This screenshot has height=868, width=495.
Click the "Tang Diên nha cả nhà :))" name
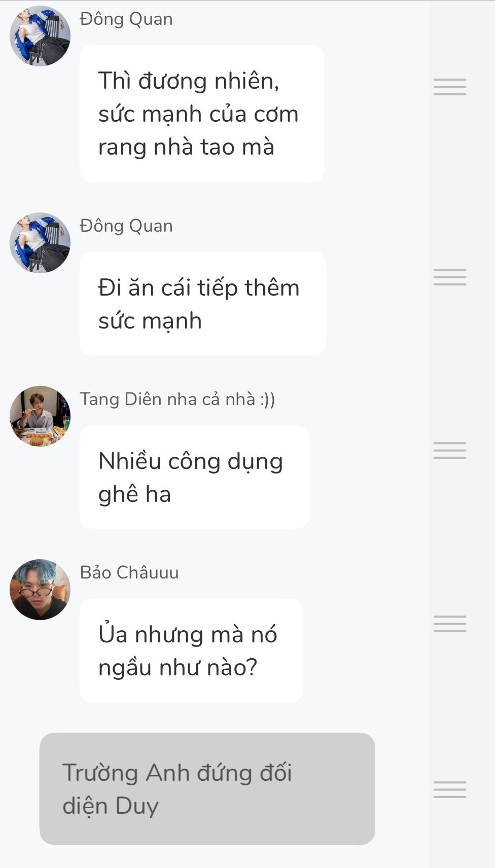tap(178, 399)
